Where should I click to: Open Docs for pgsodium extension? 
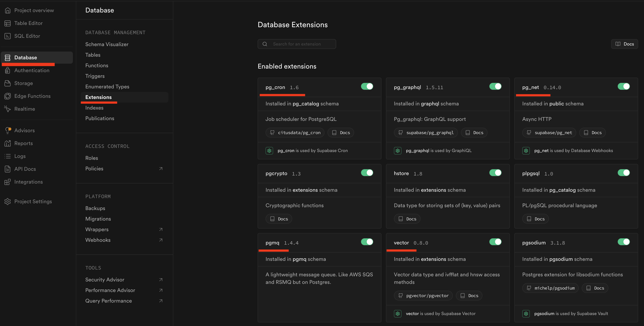pyautogui.click(x=595, y=288)
